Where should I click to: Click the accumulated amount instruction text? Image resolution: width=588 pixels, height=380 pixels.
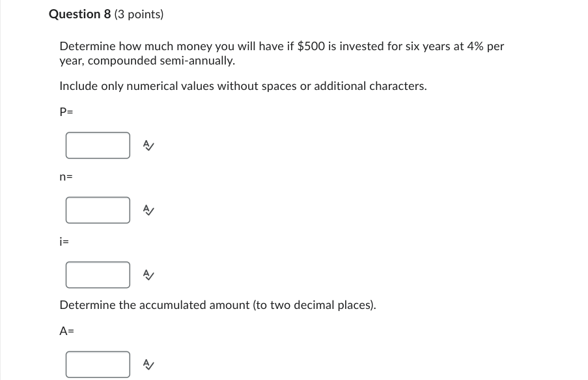218,304
